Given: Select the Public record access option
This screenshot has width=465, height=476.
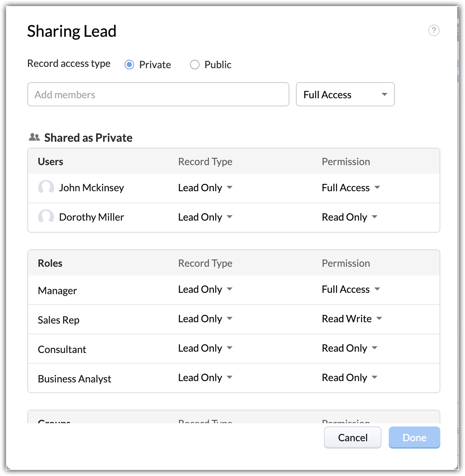Looking at the screenshot, I should pyautogui.click(x=195, y=65).
